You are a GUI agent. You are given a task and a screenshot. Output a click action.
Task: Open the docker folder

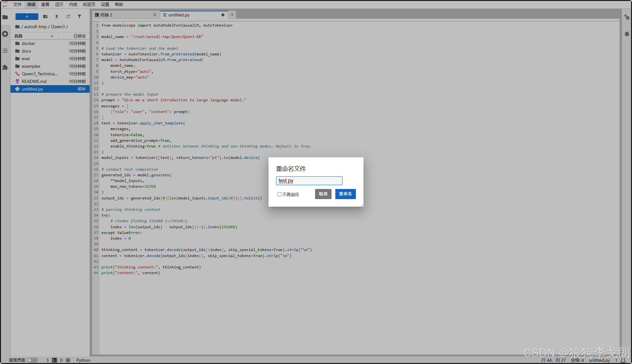28,43
